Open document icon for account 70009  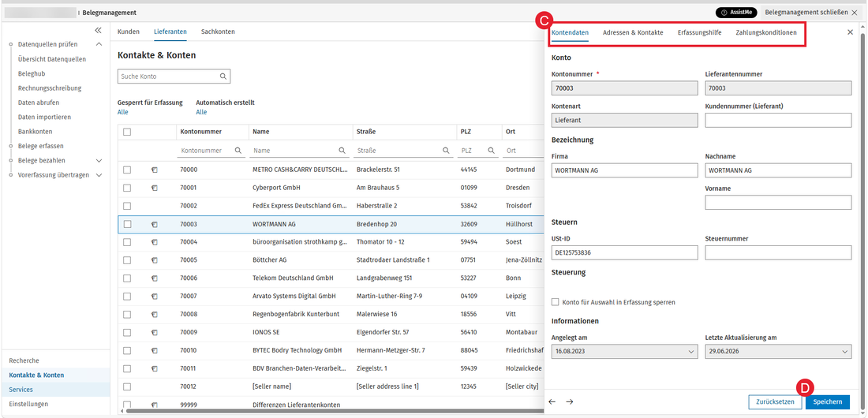pos(155,333)
